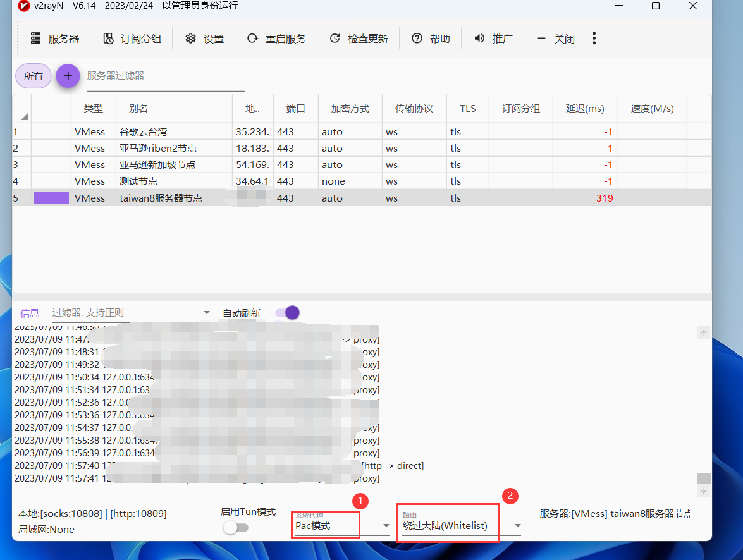Click the 局域网:None status text

46,529
